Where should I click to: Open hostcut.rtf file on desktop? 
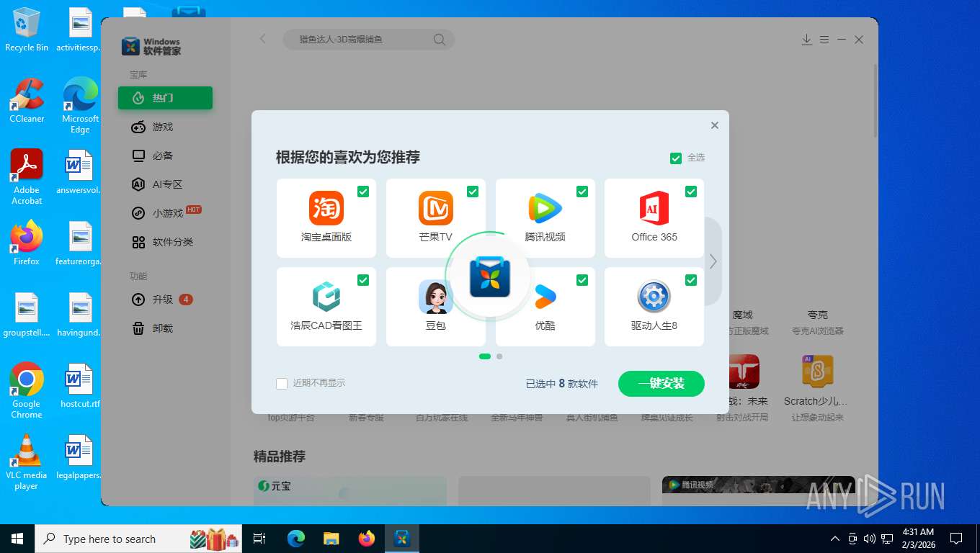click(80, 387)
